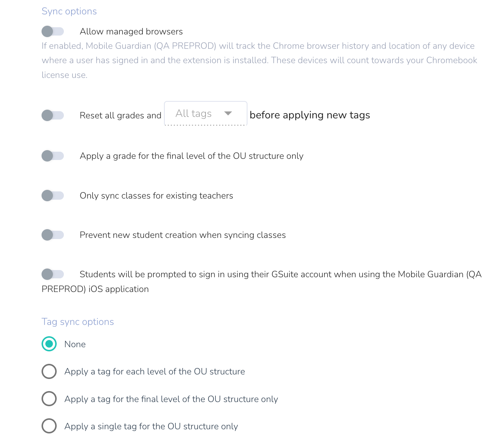Click the Tag sync options heading
The image size is (504, 441).
(77, 322)
